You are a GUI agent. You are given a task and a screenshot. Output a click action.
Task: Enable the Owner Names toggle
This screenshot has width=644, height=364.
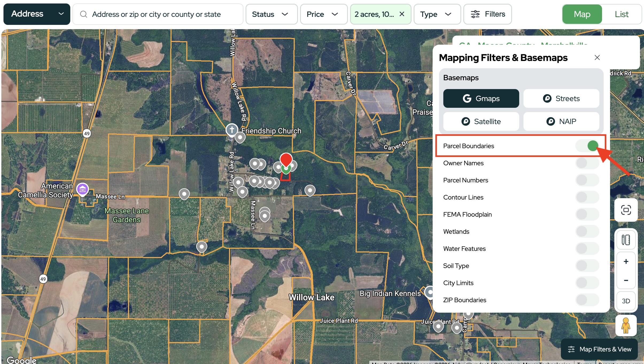coord(587,163)
